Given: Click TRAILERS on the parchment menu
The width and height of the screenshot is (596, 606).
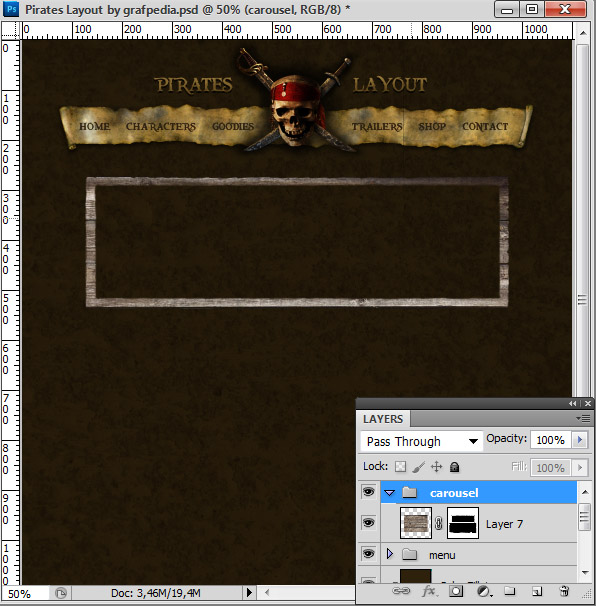Looking at the screenshot, I should (x=377, y=126).
